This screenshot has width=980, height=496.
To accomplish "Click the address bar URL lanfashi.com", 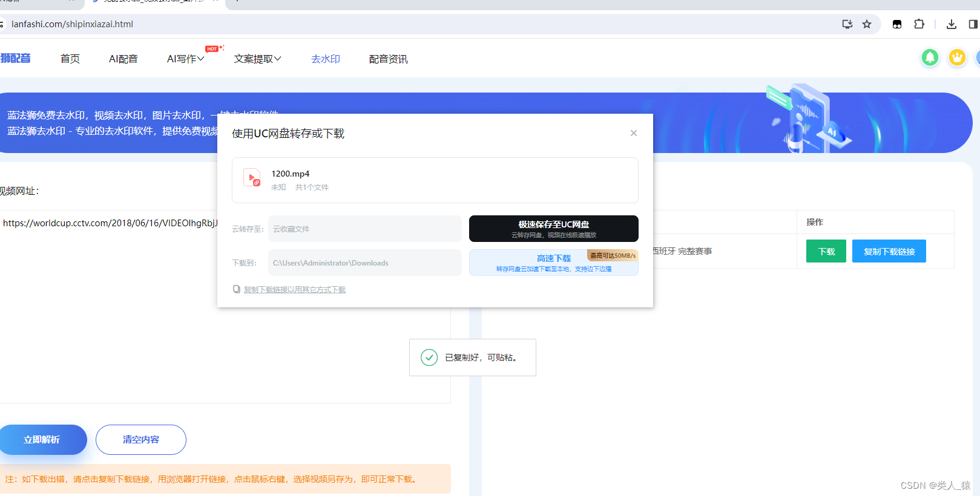I will click(72, 24).
